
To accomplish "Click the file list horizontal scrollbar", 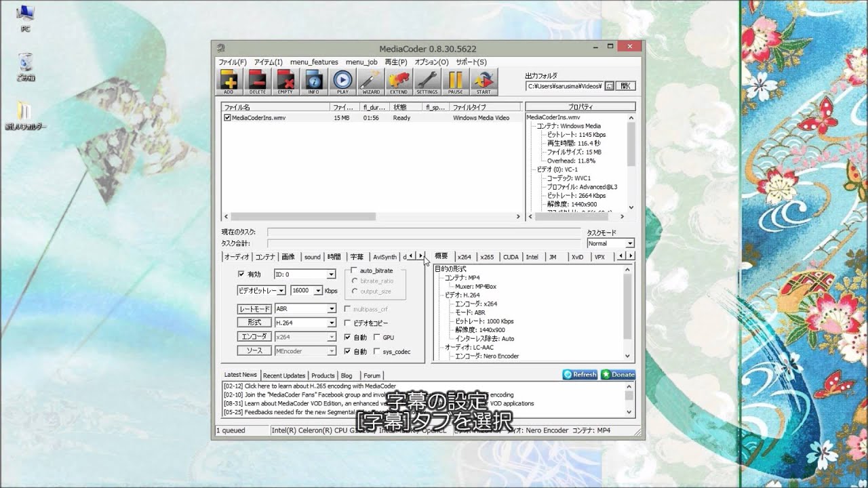I will [372, 217].
